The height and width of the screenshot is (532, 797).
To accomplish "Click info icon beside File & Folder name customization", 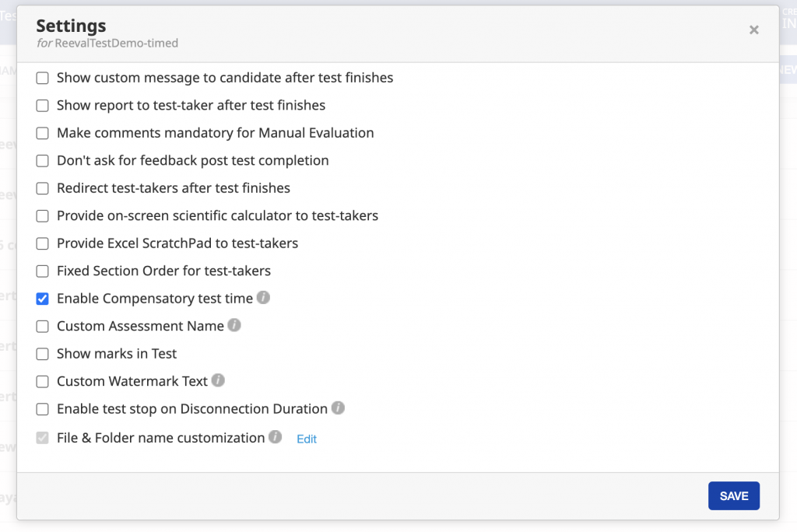I will tap(275, 437).
